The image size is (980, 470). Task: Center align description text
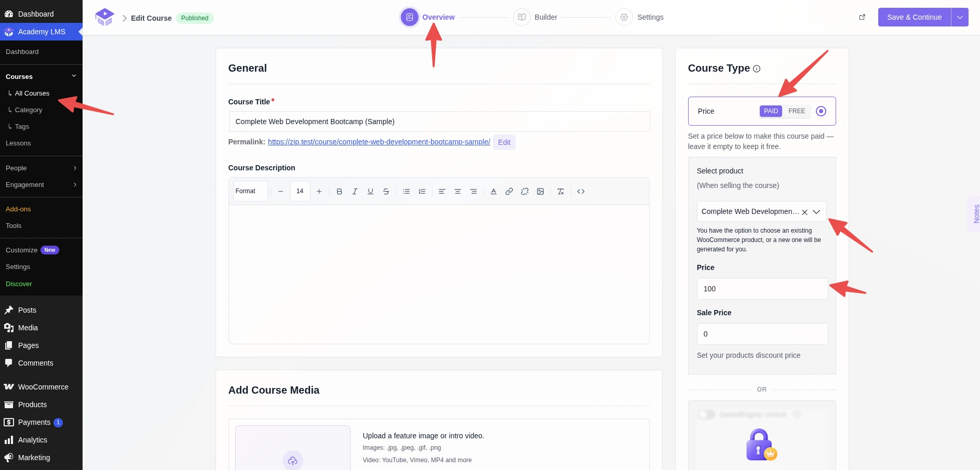[x=458, y=192]
